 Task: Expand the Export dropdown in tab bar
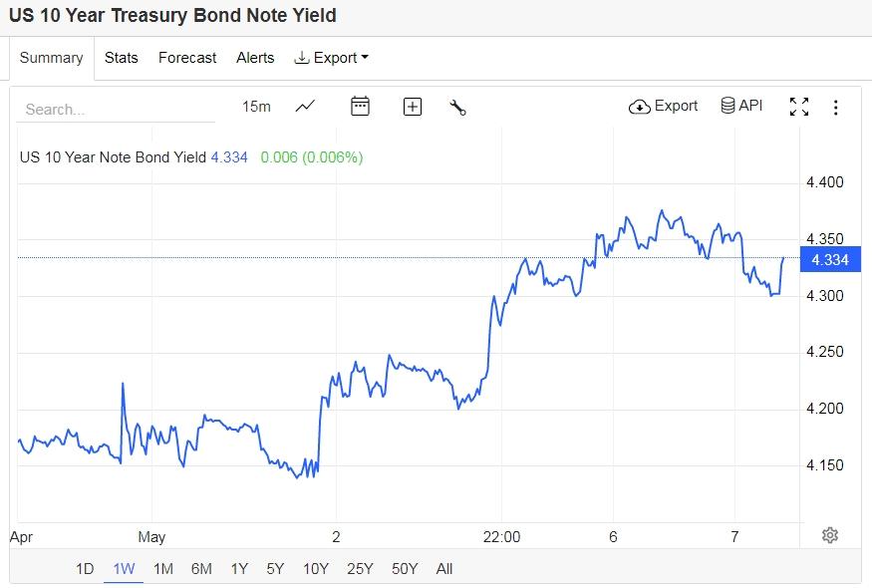pos(332,58)
